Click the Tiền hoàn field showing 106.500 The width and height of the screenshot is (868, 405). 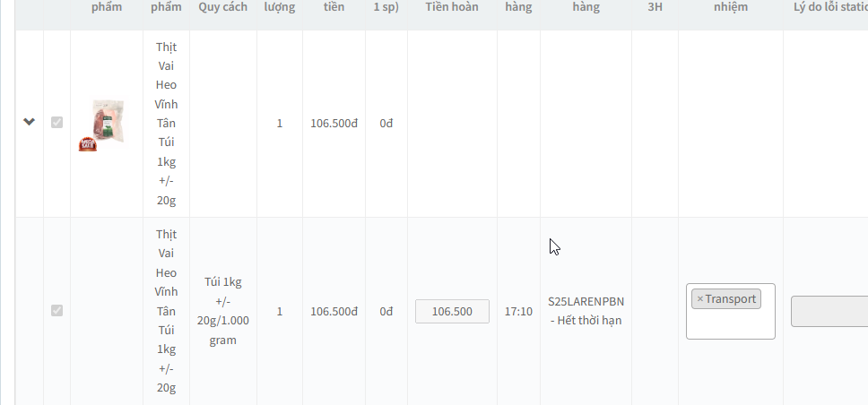click(452, 312)
